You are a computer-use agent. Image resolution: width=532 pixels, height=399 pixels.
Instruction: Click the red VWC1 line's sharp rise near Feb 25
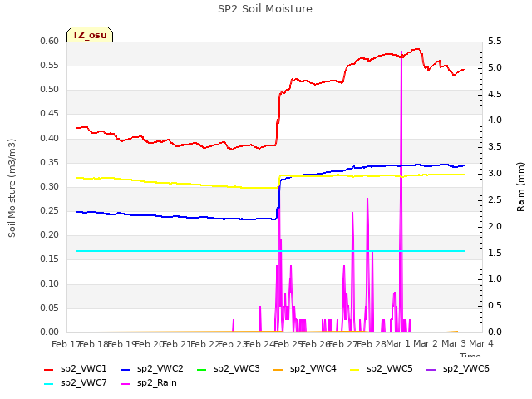[x=278, y=119]
